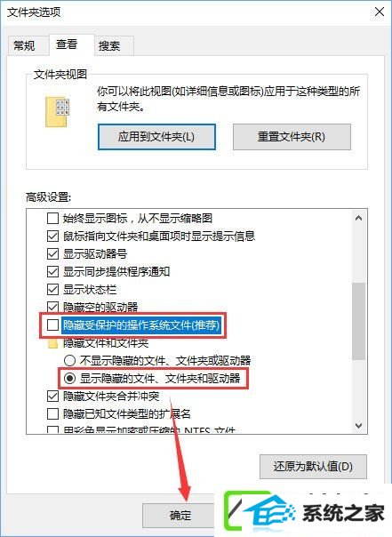Open the 查看 tab
The image size is (392, 537).
(x=67, y=44)
